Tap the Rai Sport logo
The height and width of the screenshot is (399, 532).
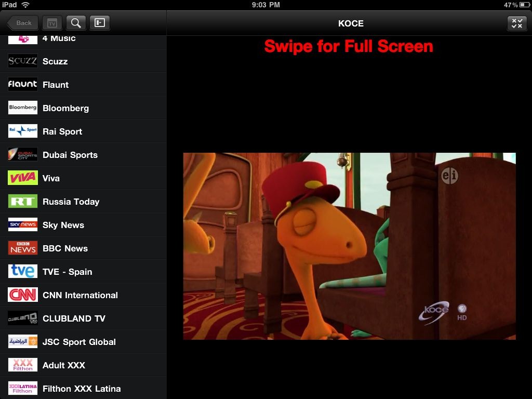coord(23,131)
